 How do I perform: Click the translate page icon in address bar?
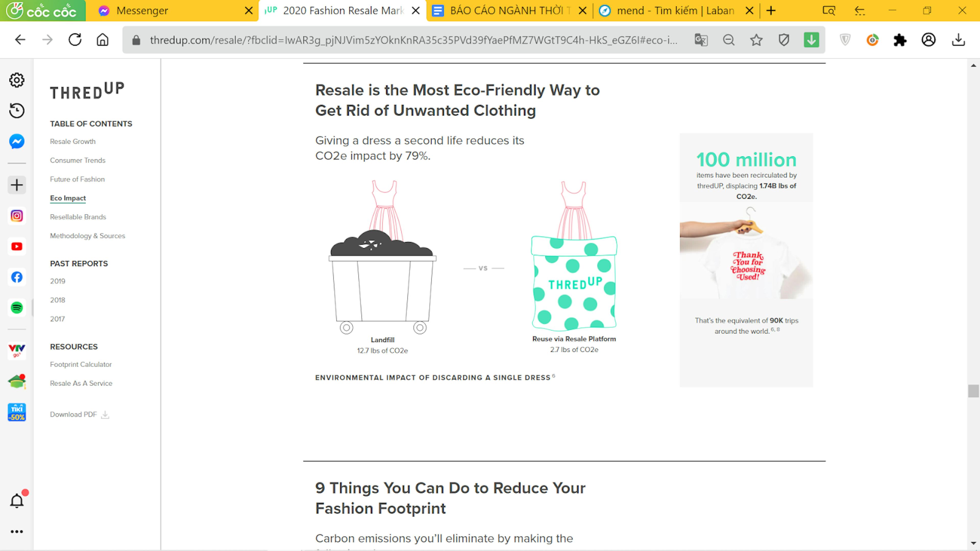tap(701, 40)
